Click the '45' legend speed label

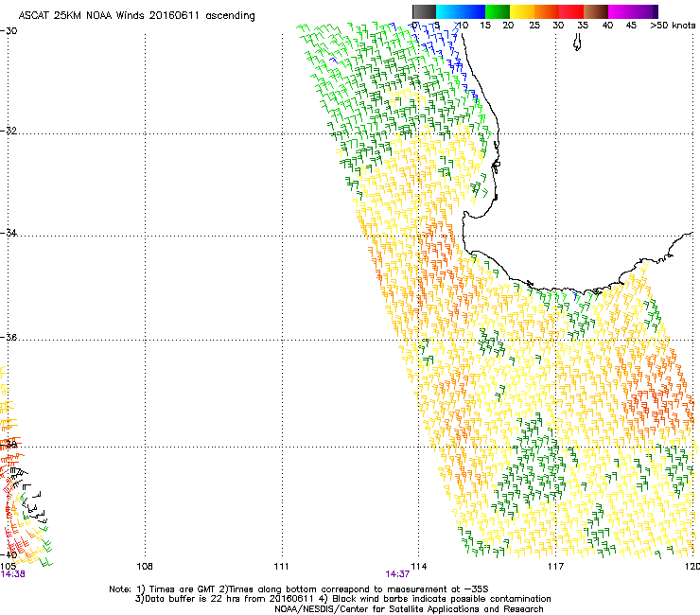(631, 26)
